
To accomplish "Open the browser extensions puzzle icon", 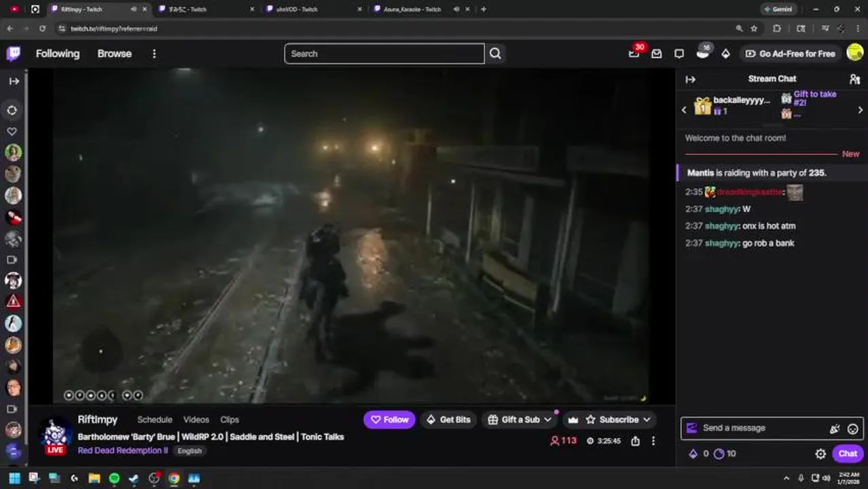I will tap(776, 29).
